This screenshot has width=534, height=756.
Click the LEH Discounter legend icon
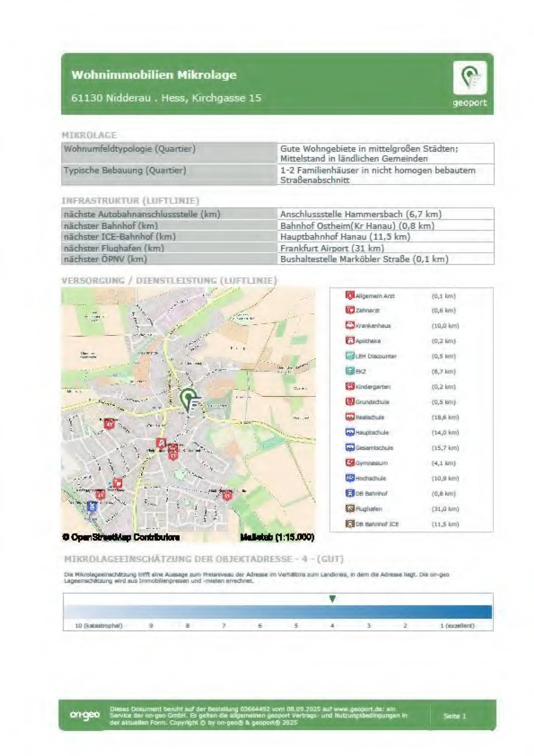[350, 356]
